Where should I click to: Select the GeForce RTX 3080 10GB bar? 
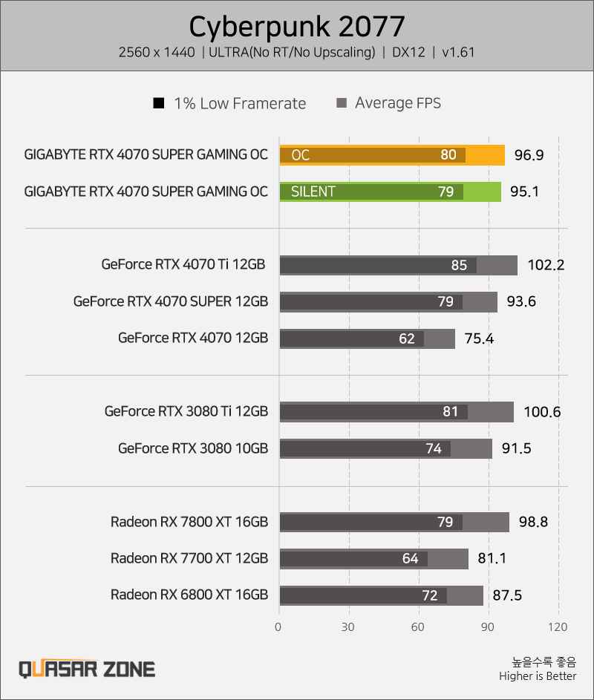coord(386,448)
